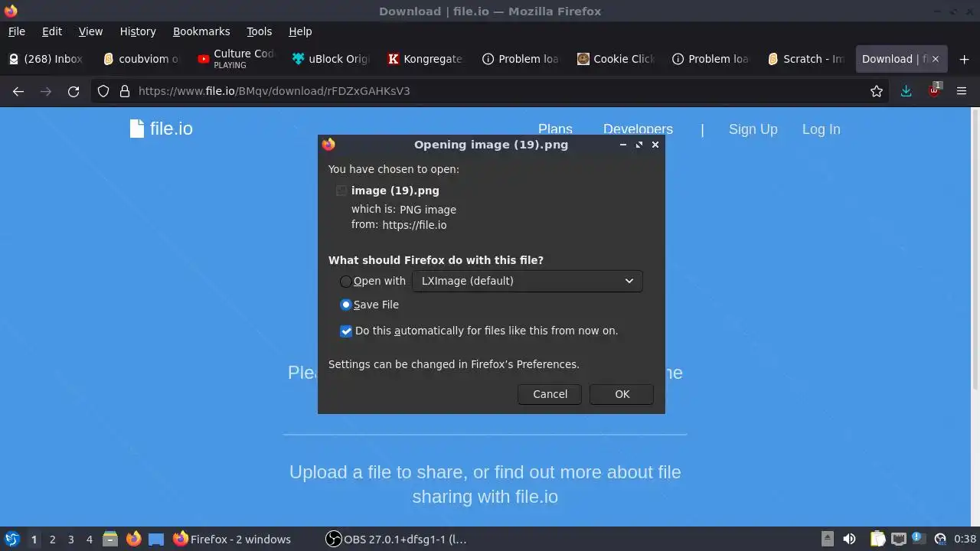Click the padlock site security icon
980x551 pixels.
[x=124, y=91]
